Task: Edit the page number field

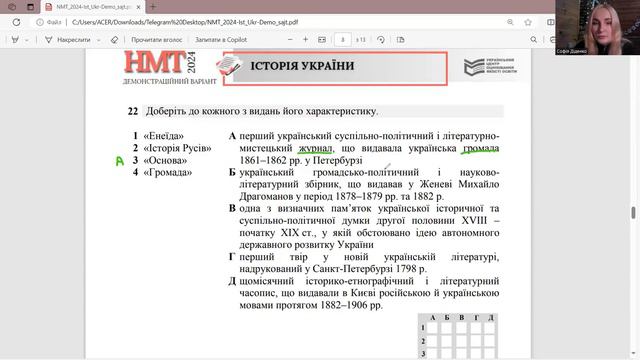Action: coord(342,40)
